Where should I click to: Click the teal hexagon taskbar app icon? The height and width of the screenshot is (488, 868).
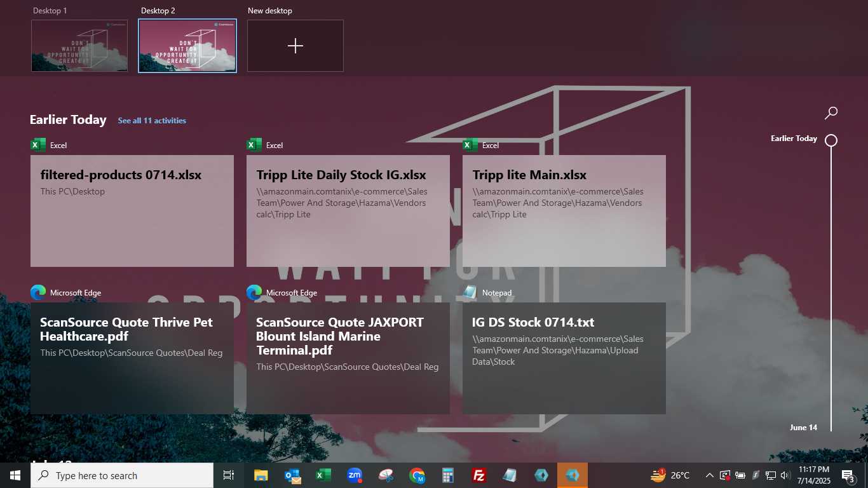[541, 475]
